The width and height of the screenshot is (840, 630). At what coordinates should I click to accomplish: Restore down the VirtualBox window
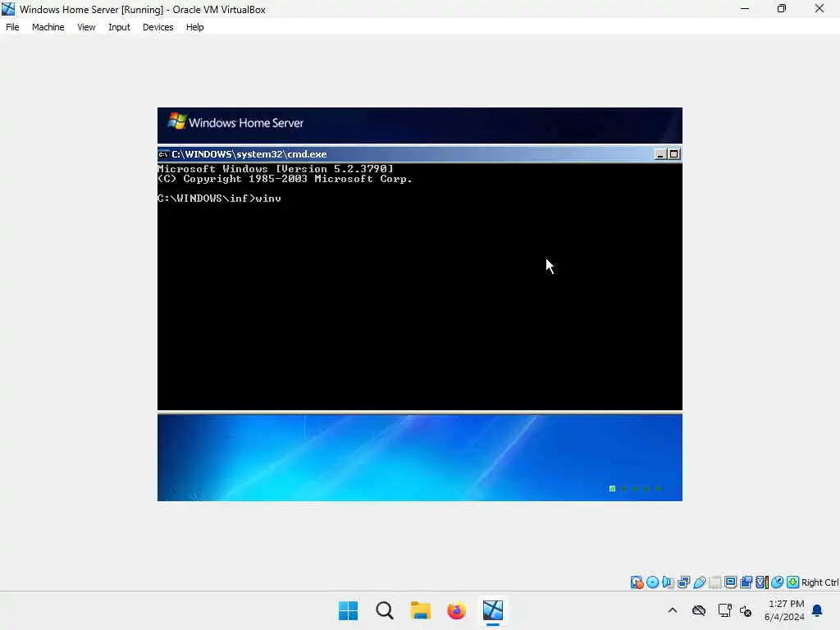782,9
